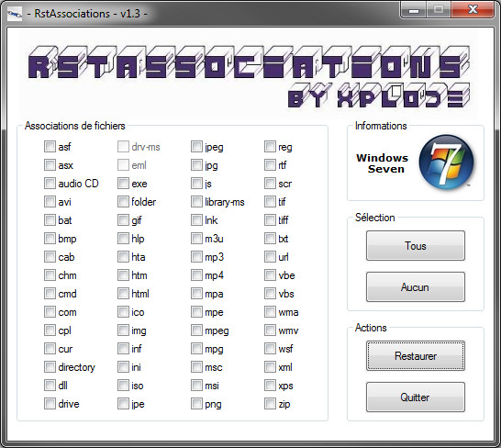Screen dimensions: 501x448
Task: Check the asf checkbox
Action: [50, 147]
